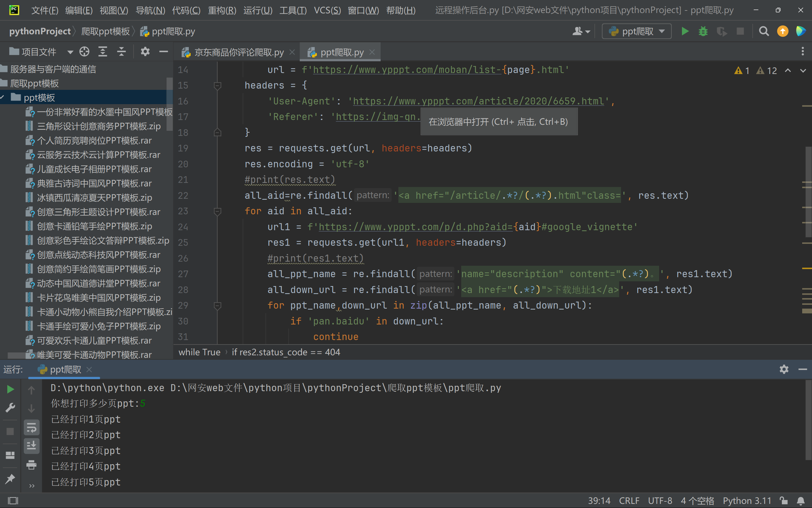812x508 pixels.
Task: Locate opened file with crosshair icon
Action: (x=84, y=52)
